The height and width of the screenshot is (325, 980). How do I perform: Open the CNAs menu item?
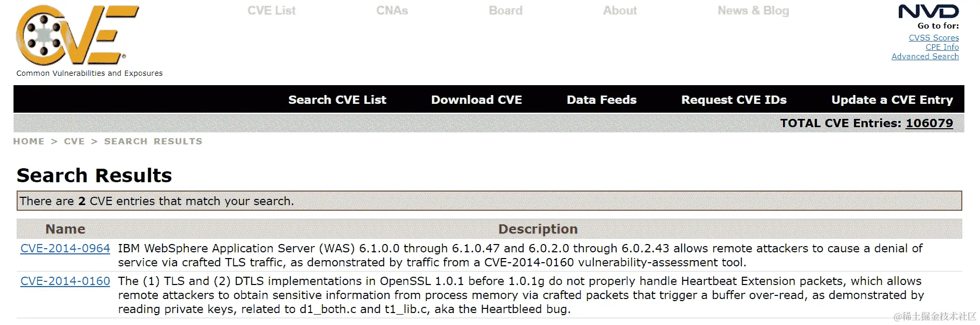pyautogui.click(x=392, y=10)
